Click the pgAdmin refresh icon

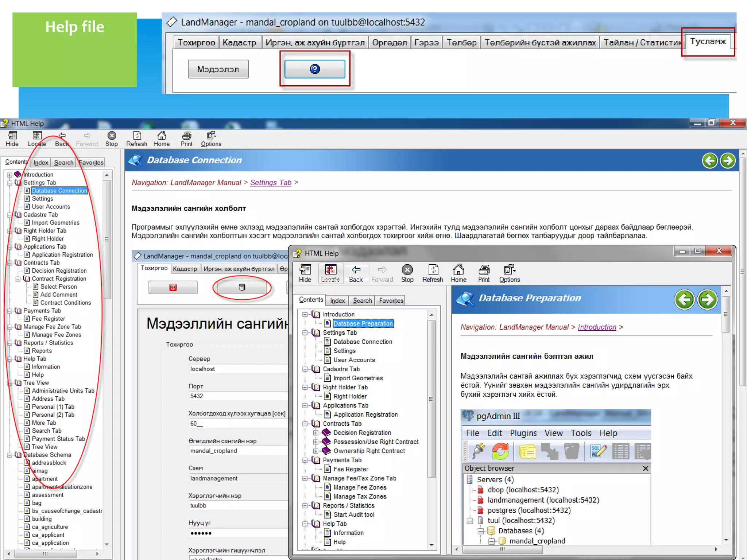[x=500, y=451]
